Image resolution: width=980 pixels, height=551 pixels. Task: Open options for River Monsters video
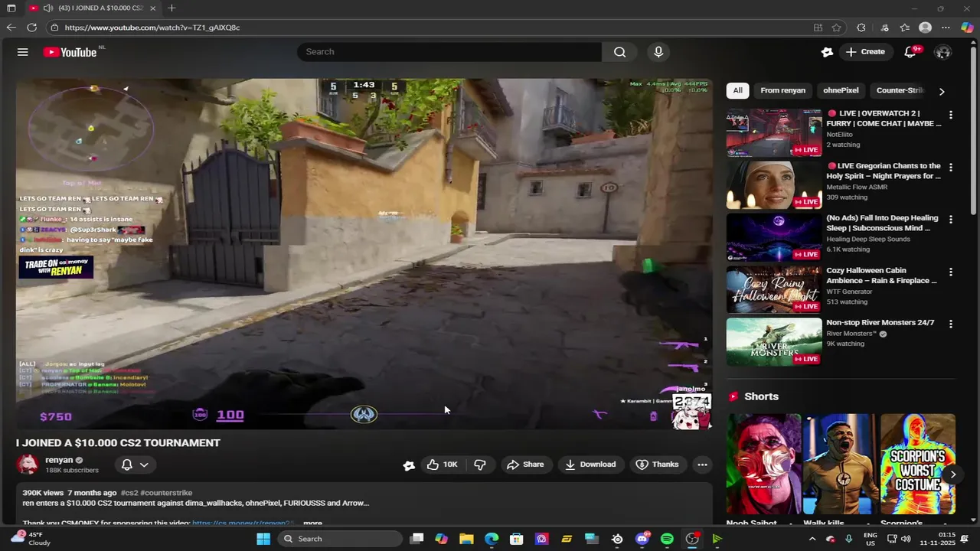coord(951,324)
